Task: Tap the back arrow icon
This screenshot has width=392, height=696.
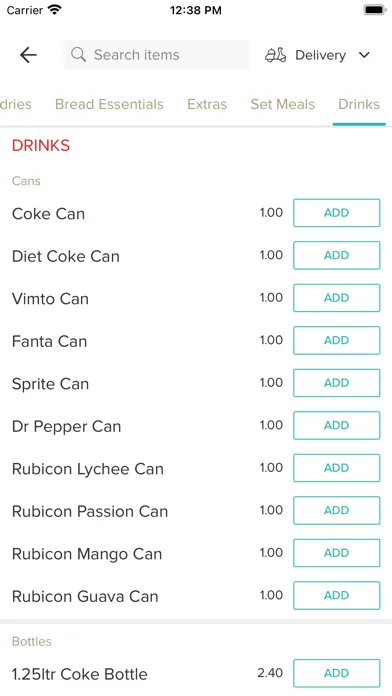Action: [x=28, y=55]
